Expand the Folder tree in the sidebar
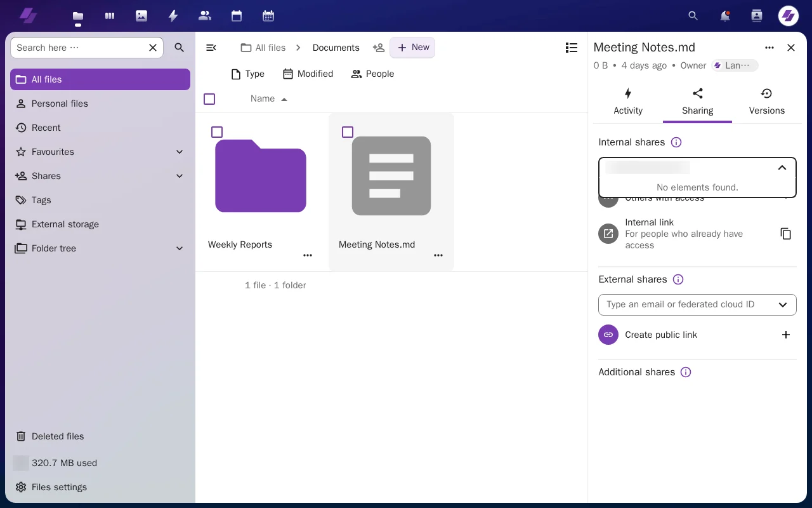This screenshot has height=508, width=812. pyautogui.click(x=179, y=248)
